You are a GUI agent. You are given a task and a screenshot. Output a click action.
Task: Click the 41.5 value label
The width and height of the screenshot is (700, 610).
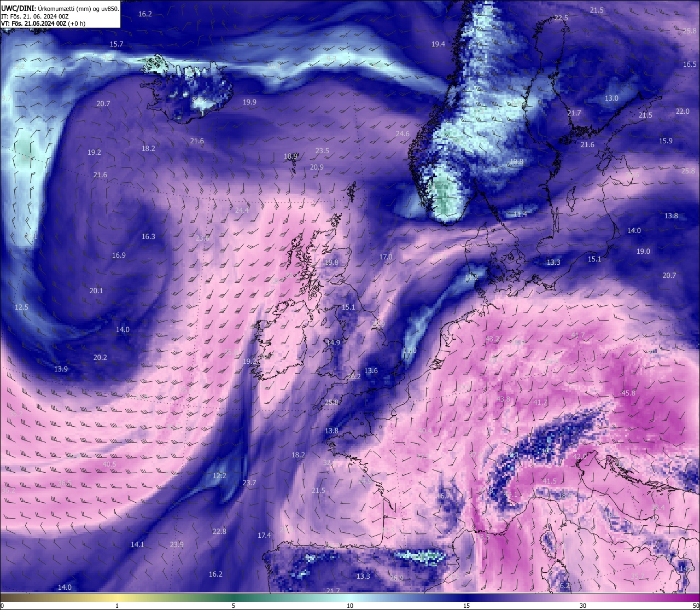550,481
